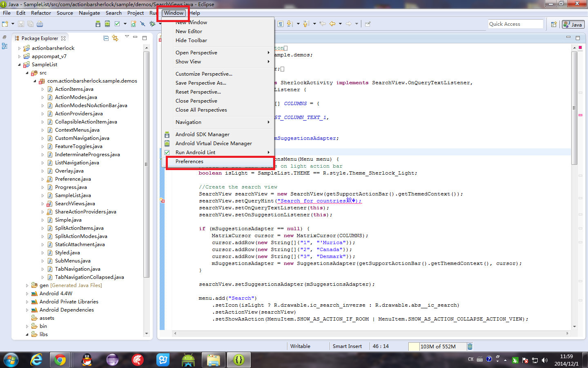The image size is (588, 368).
Task: Click the QQ penguin taskbar icon
Action: [87, 360]
